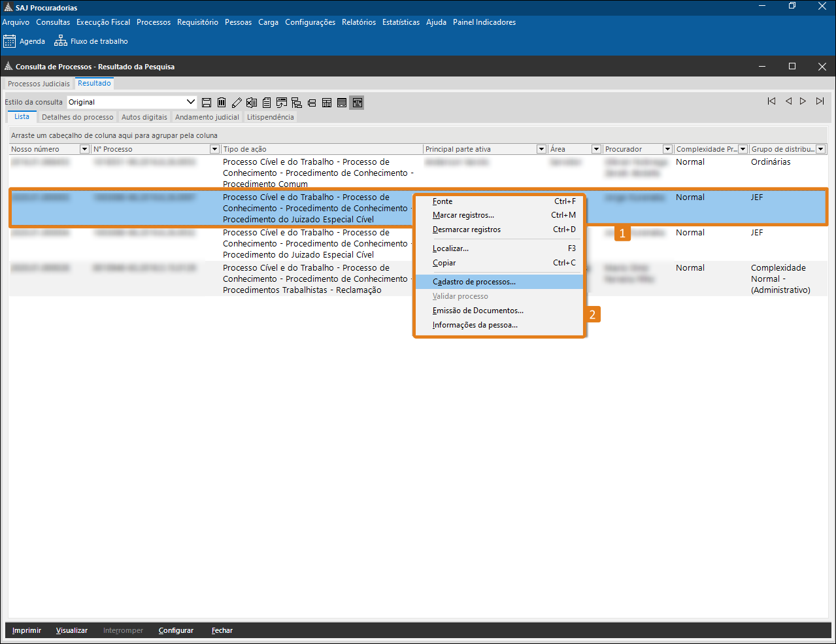Switch to the Detalhes do processo tab
Screen dimensions: 836x644
pyautogui.click(x=77, y=117)
